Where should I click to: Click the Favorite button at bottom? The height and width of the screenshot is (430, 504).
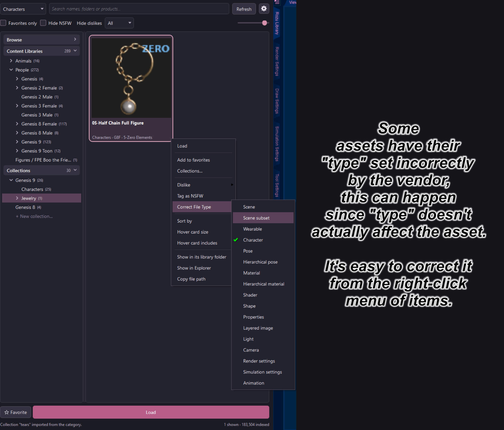(x=15, y=412)
